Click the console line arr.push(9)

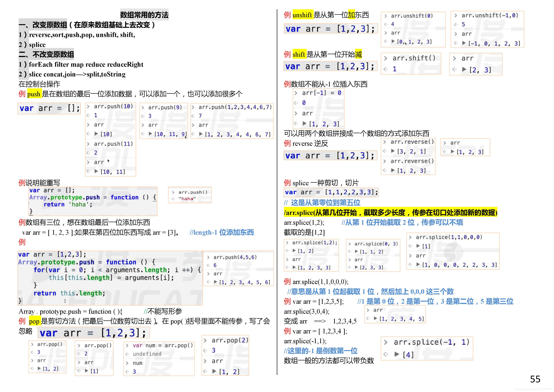[165, 107]
